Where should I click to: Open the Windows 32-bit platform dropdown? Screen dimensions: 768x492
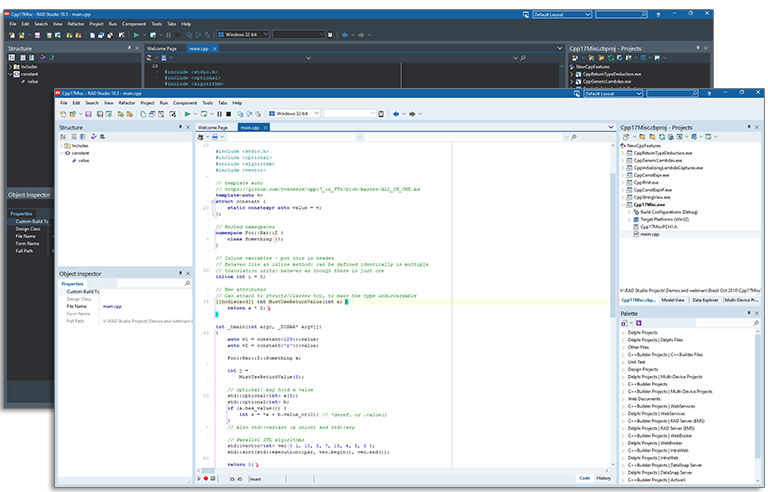[315, 114]
